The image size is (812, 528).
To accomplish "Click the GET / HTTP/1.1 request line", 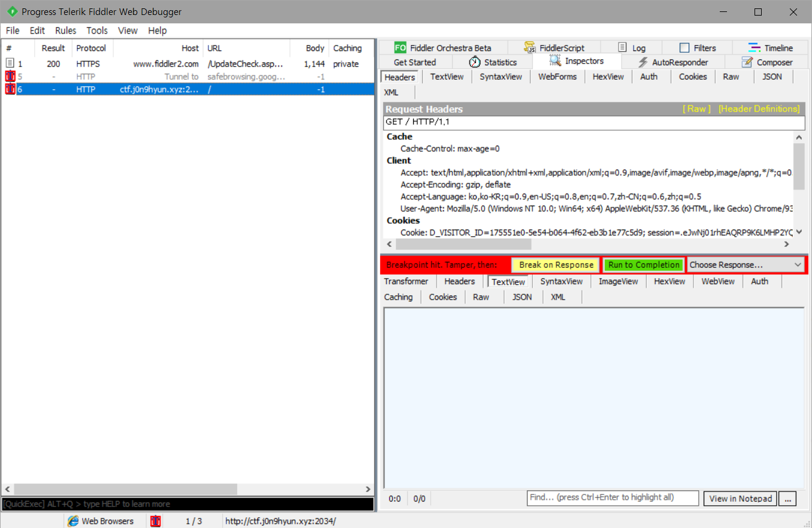I will pyautogui.click(x=594, y=122).
